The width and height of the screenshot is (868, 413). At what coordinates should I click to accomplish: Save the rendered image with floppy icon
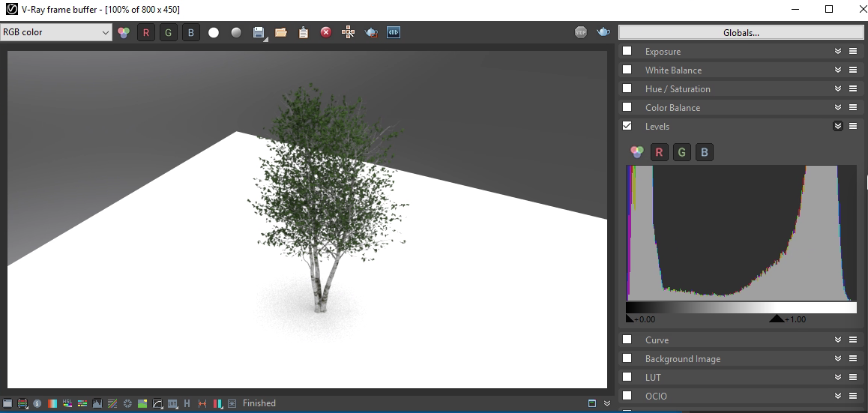pyautogui.click(x=259, y=33)
